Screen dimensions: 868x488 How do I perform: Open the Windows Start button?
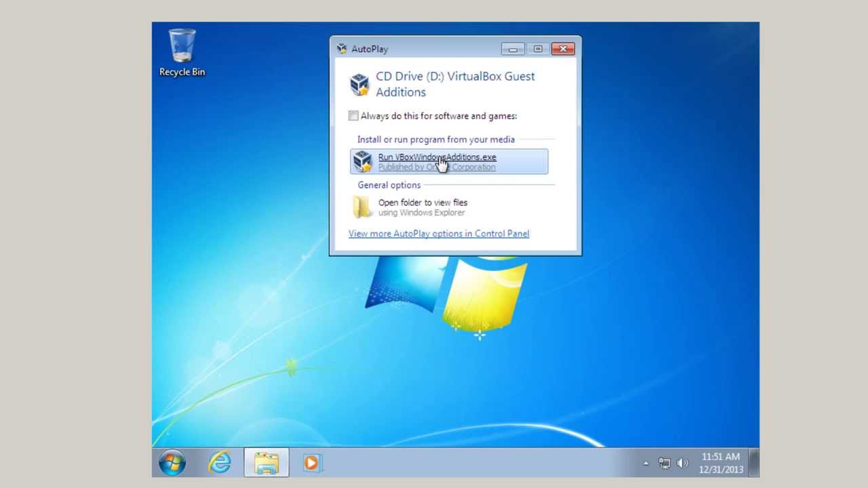tap(172, 463)
